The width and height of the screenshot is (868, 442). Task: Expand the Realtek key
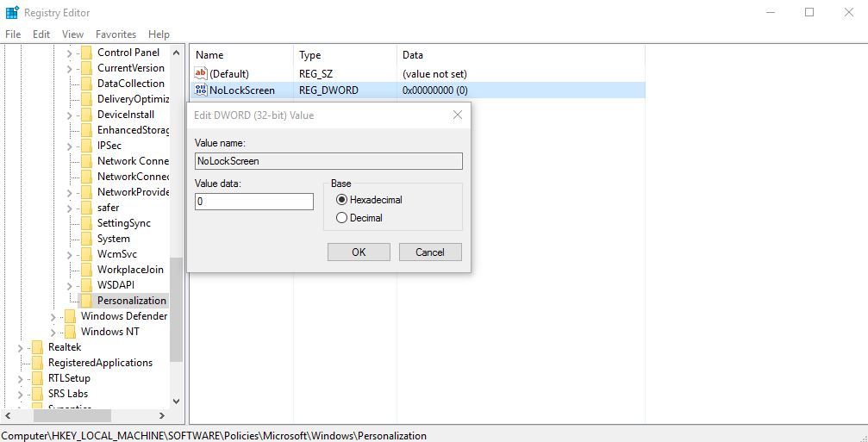pyautogui.click(x=21, y=348)
